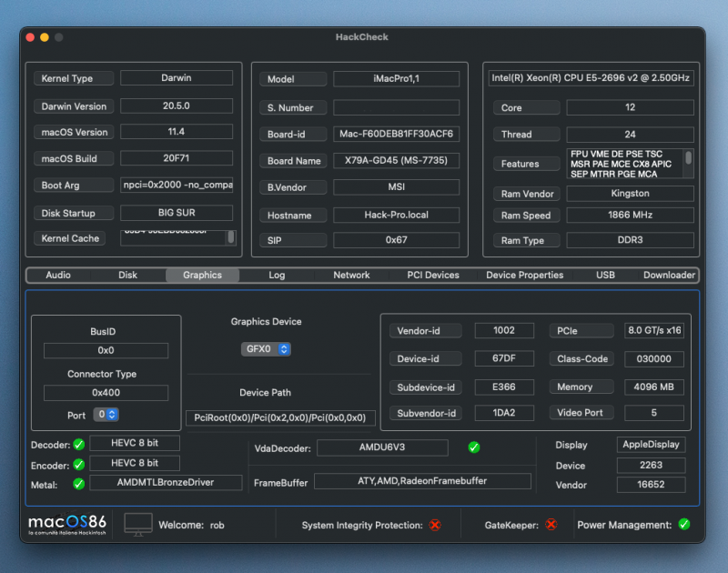Click the green Metal check icon

pos(79,484)
